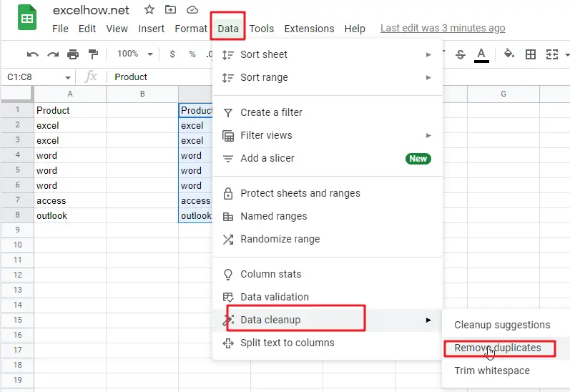Open the Insert menu
Screen dimensions: 570x392
[151, 29]
